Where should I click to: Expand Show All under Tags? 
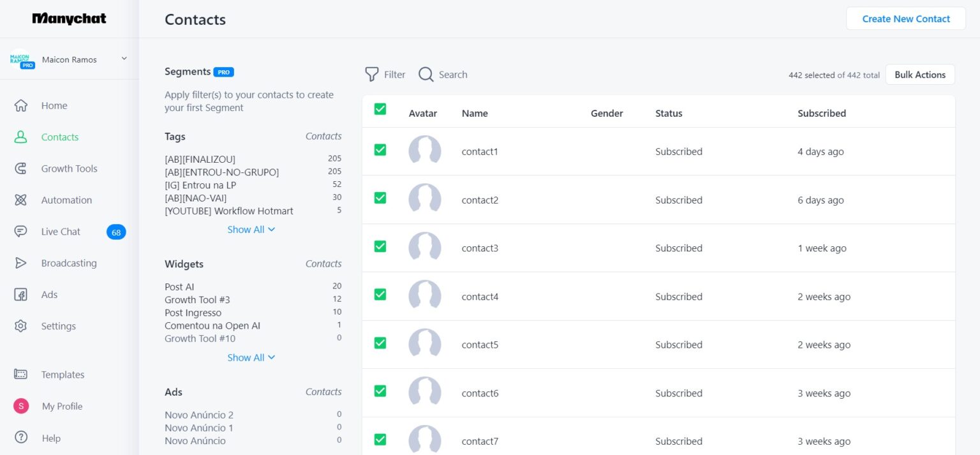click(251, 229)
